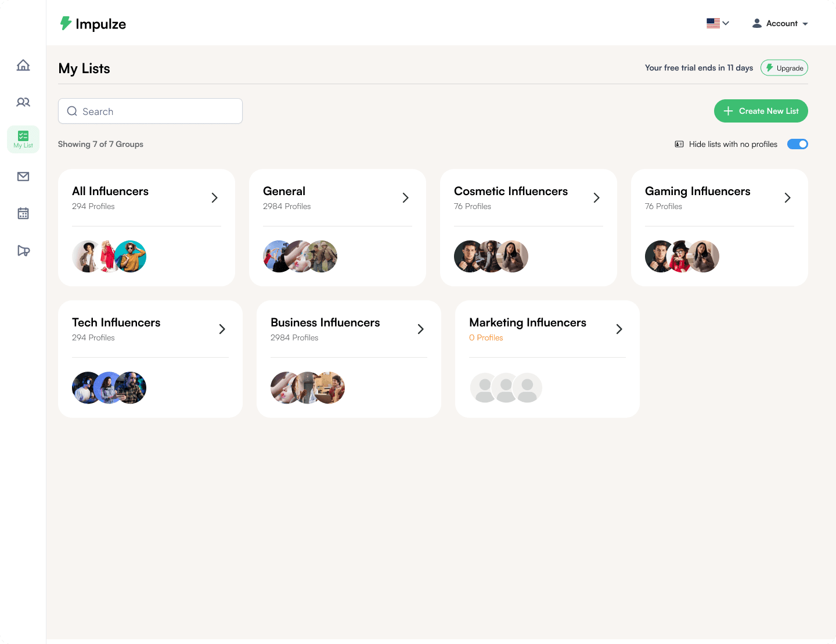Click '76 Profiles' under Cosmetic Influencers

point(473,206)
